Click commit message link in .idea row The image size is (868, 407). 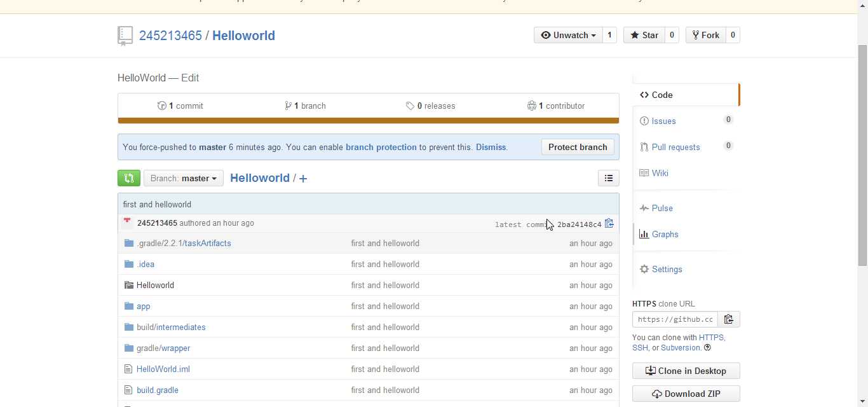coord(385,264)
